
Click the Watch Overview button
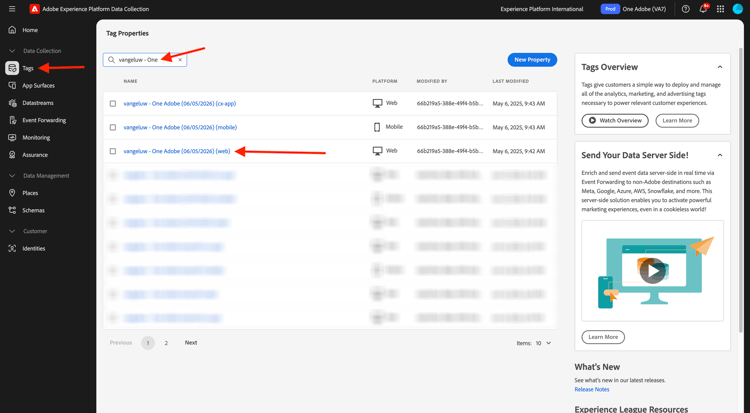pos(615,121)
